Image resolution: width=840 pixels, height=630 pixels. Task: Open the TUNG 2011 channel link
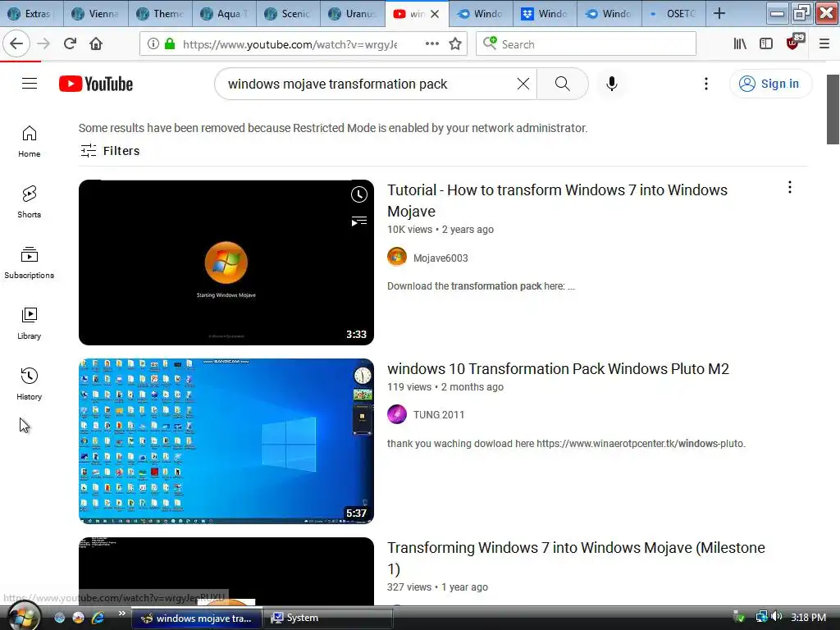(x=439, y=414)
